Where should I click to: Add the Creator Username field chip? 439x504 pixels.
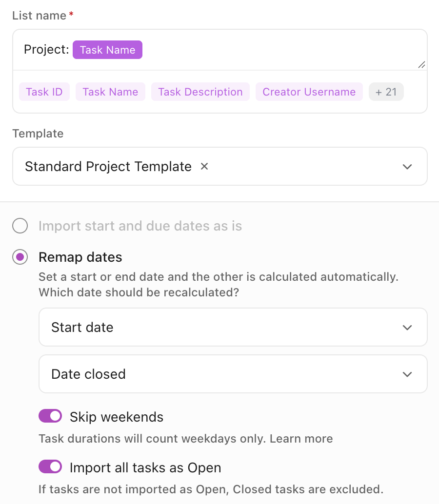(309, 92)
